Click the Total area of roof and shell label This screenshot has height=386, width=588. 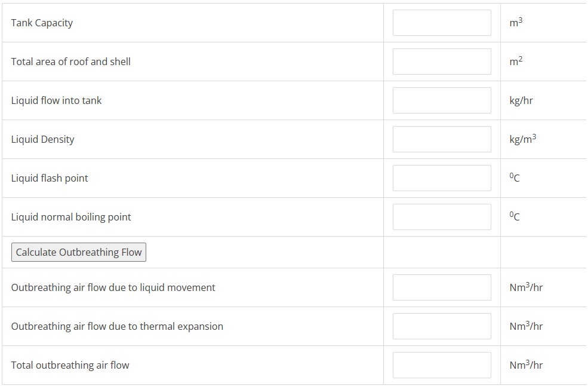pyautogui.click(x=71, y=62)
